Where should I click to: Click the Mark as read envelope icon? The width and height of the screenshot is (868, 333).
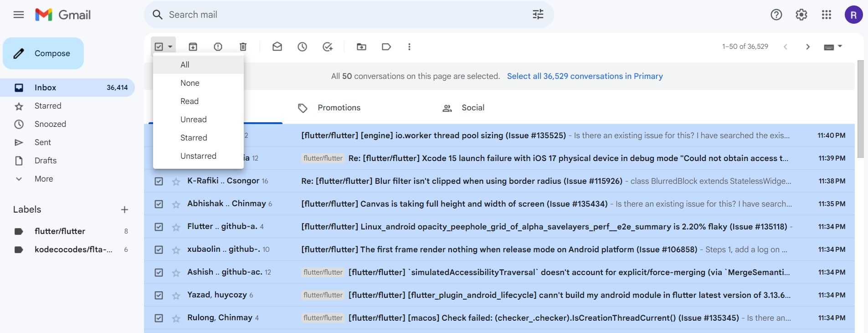pyautogui.click(x=277, y=47)
